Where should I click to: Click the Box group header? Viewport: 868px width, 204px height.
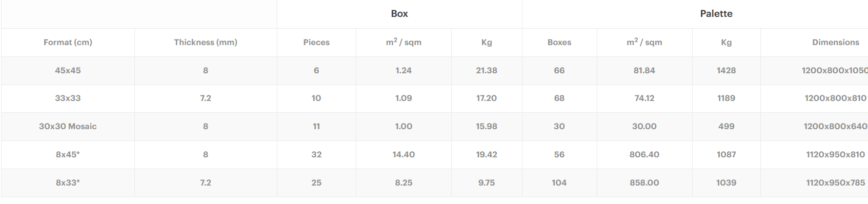(x=399, y=14)
